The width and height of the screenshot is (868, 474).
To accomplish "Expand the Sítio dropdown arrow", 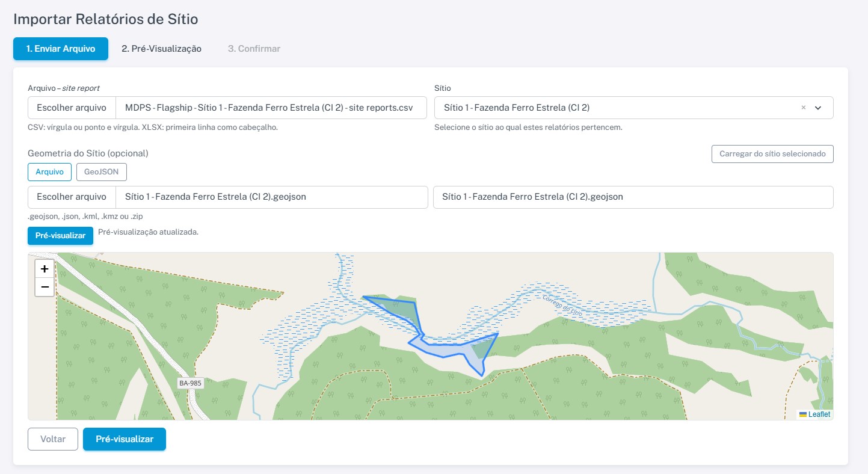I will [x=818, y=108].
